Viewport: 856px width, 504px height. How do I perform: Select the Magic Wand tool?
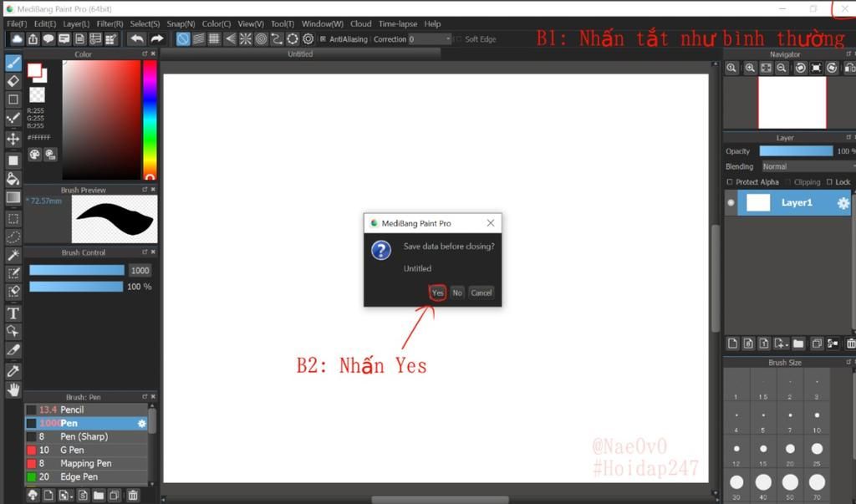pyautogui.click(x=13, y=255)
